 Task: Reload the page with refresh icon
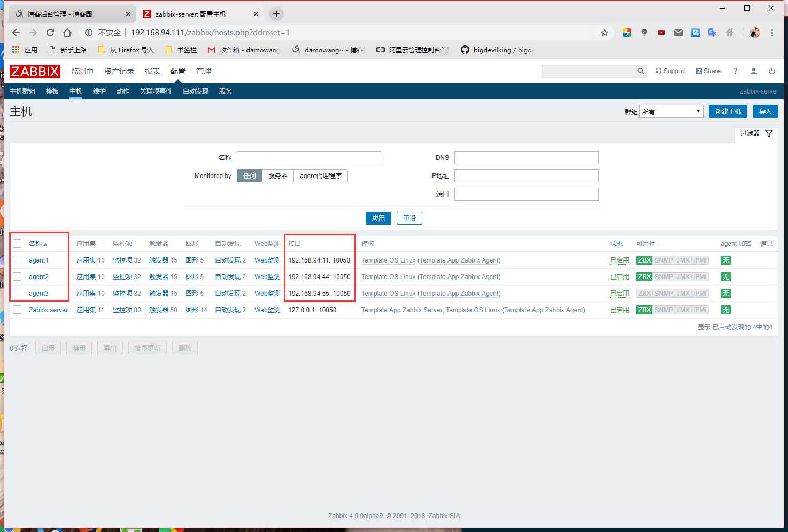50,33
